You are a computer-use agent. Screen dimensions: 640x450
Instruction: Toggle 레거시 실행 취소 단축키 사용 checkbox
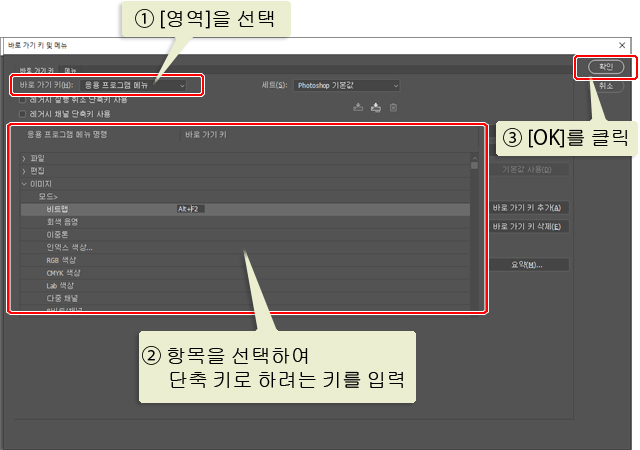(x=23, y=100)
